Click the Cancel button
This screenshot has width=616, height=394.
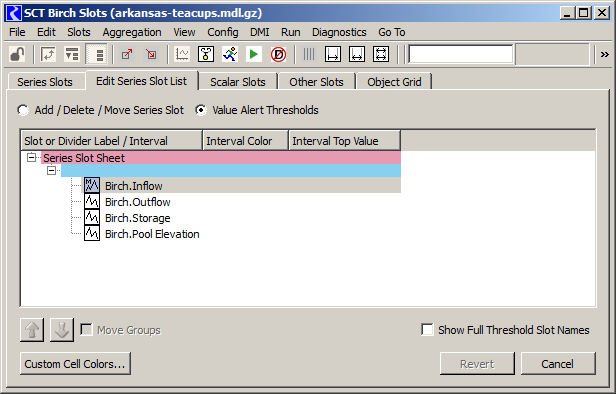pos(558,364)
